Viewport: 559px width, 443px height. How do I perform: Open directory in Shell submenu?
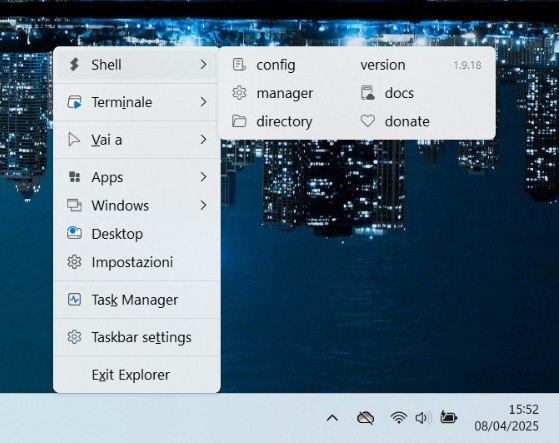click(x=285, y=121)
